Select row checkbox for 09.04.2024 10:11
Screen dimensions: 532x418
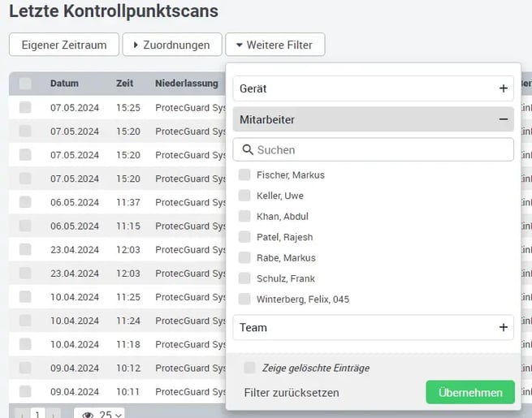coord(25,391)
